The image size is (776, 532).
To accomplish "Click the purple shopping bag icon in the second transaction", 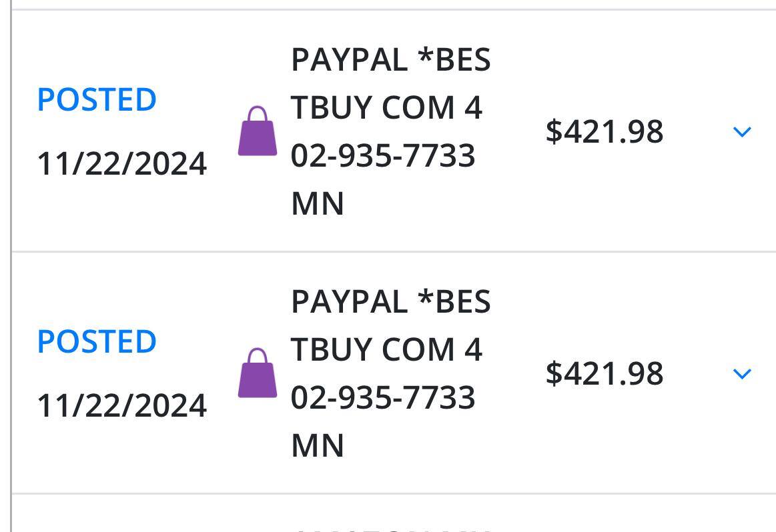I will (x=258, y=373).
